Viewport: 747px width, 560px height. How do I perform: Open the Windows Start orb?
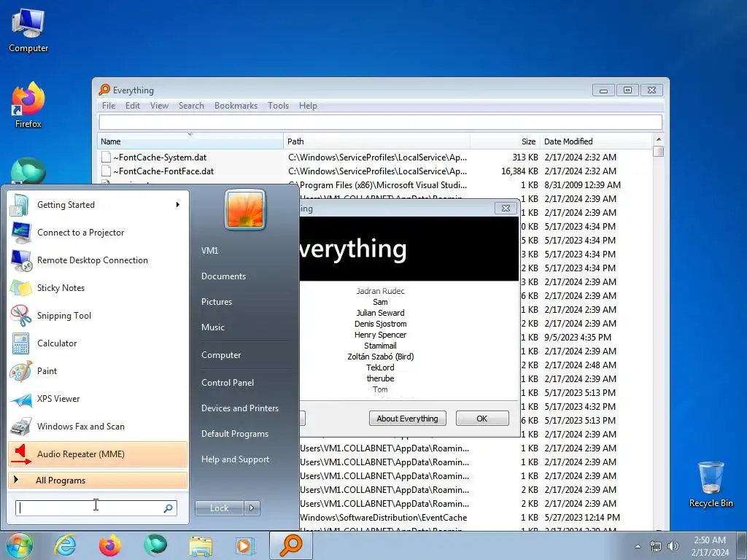[19, 545]
